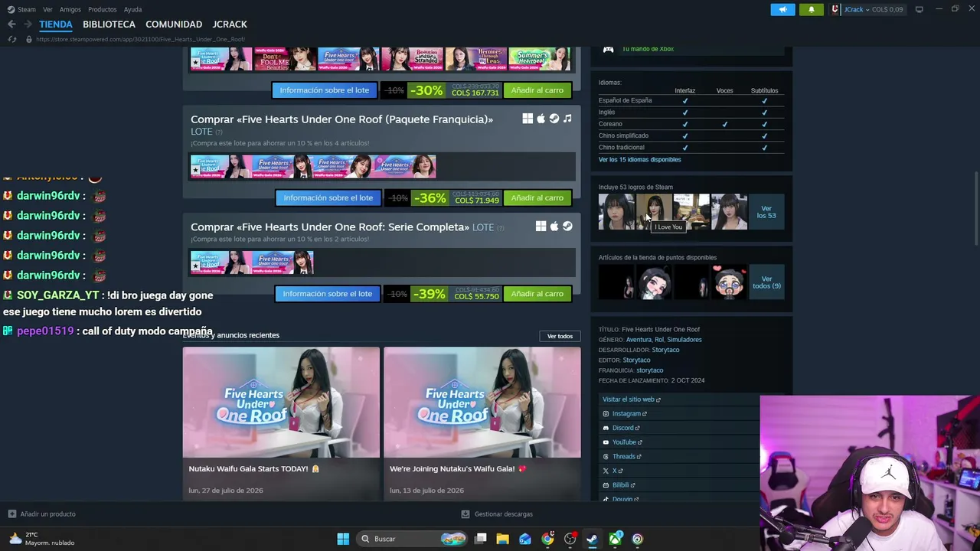Go forward with the right arrow icon
Screen dimensions: 980x551
pyautogui.click(x=27, y=24)
